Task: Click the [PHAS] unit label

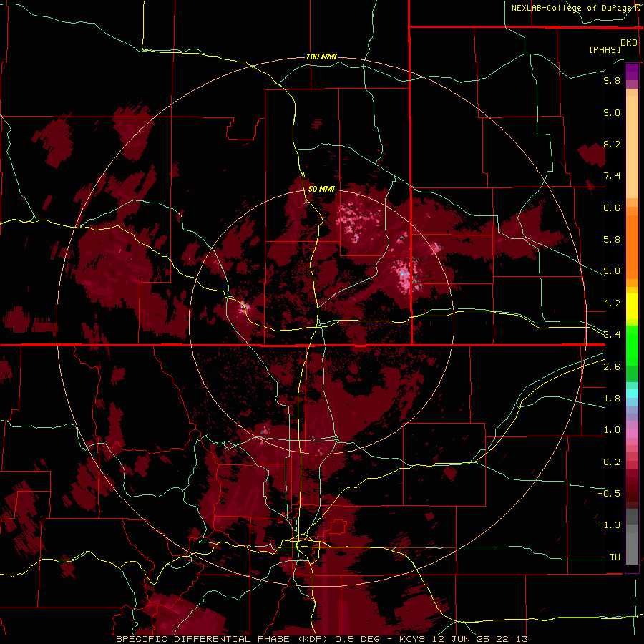Action: pyautogui.click(x=605, y=49)
